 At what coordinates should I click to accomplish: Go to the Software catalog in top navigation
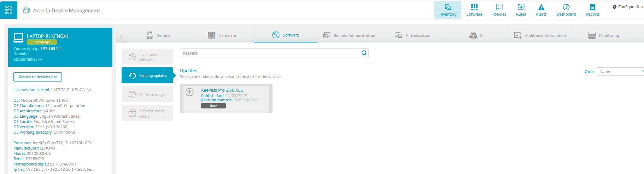click(474, 10)
